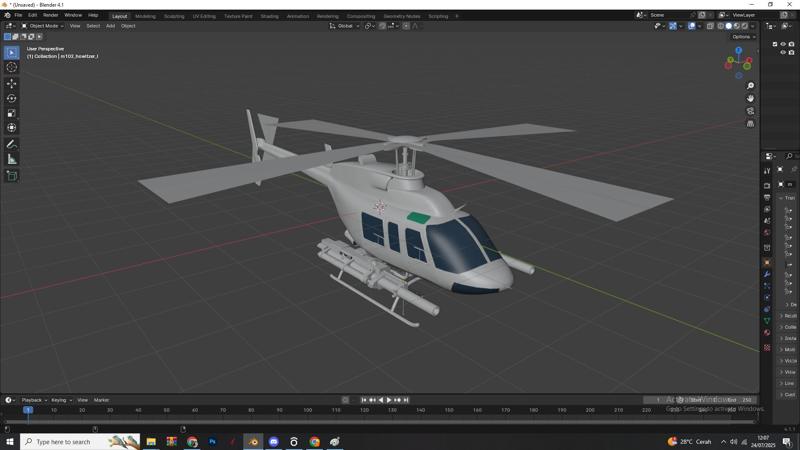Jump to the timeline start frame
The width and height of the screenshot is (800, 450).
tap(364, 401)
